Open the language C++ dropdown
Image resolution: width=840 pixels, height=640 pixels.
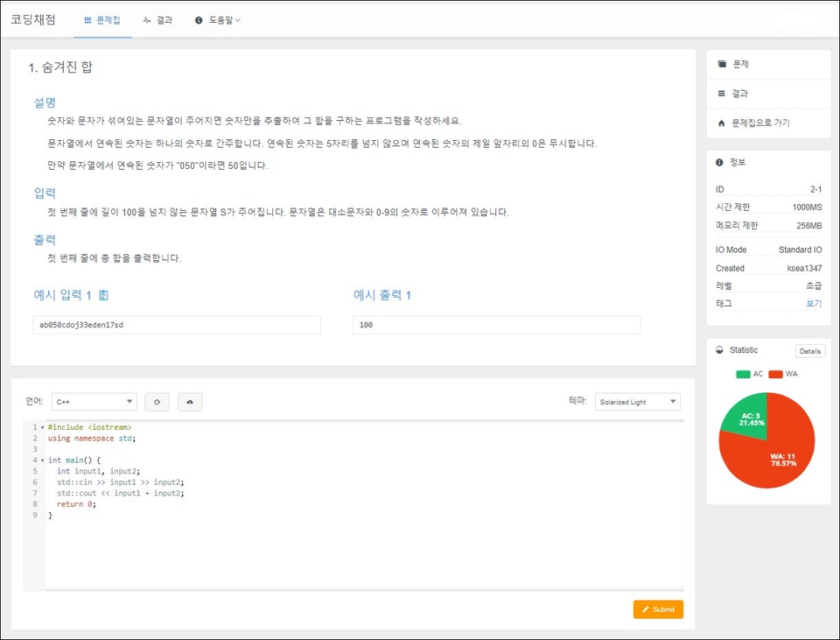tap(94, 402)
